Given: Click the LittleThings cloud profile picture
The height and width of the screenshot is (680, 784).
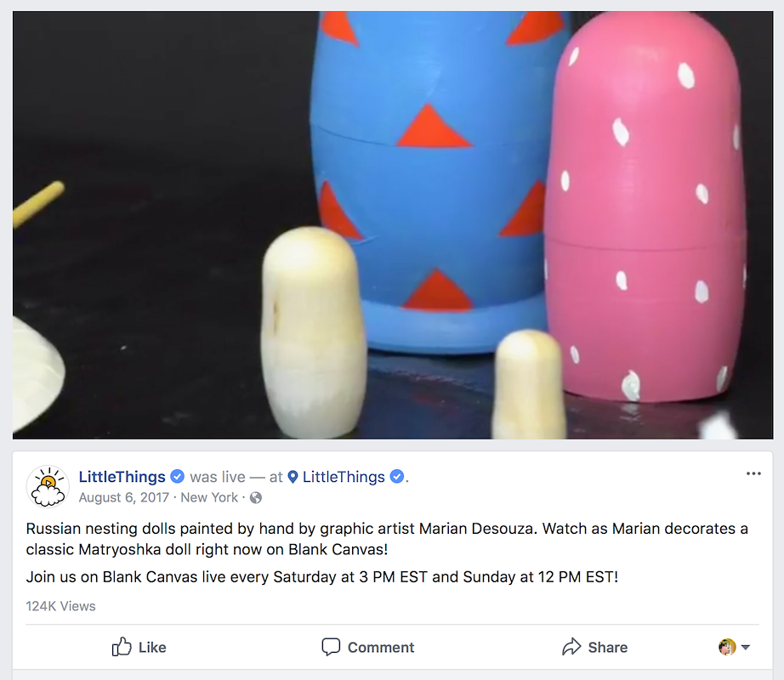Looking at the screenshot, I should point(48,486).
